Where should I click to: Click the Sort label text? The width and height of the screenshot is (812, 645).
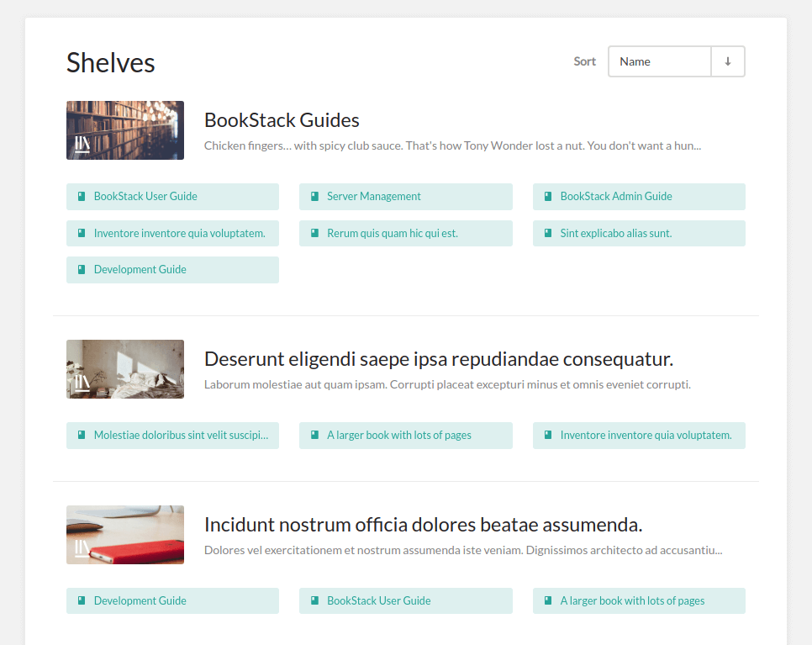coord(585,61)
